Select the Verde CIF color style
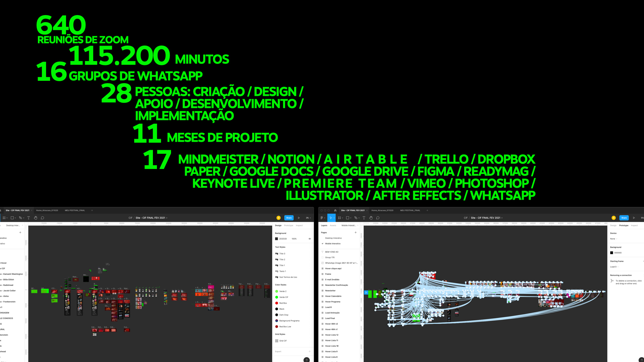This screenshot has height=362, width=644. [282, 297]
